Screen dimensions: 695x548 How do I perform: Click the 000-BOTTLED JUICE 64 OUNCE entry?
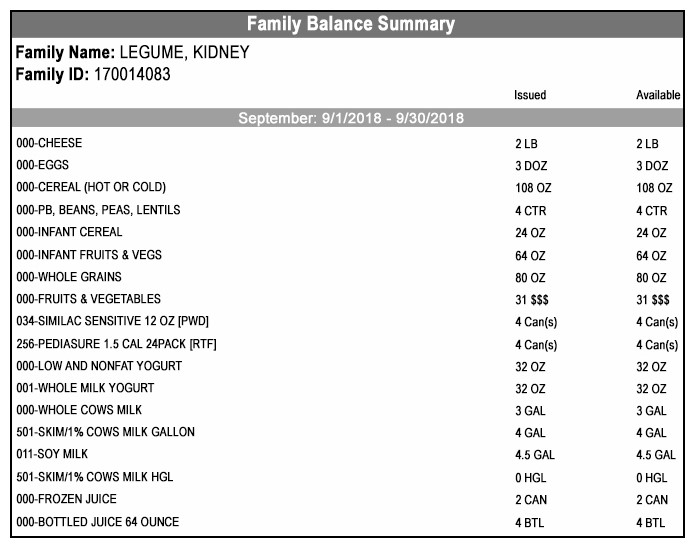coord(98,522)
